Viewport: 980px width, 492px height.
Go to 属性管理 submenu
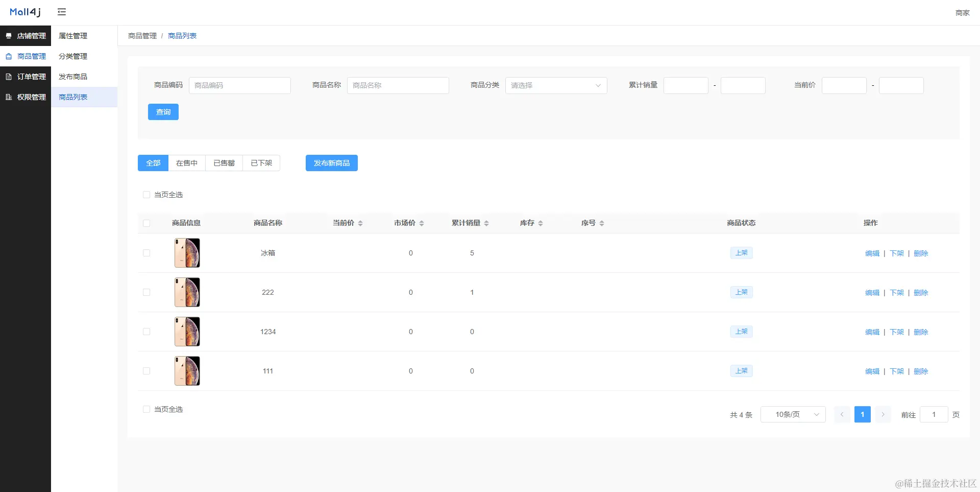point(84,36)
